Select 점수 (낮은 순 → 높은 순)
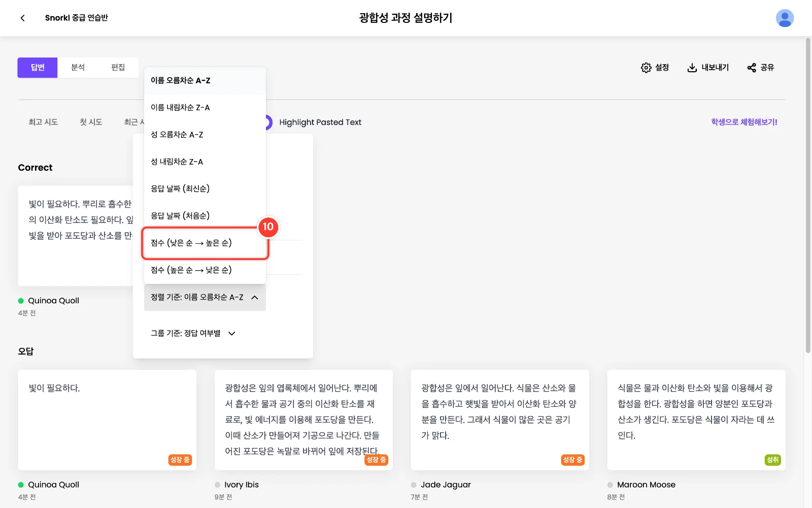This screenshot has width=812, height=508. click(205, 243)
